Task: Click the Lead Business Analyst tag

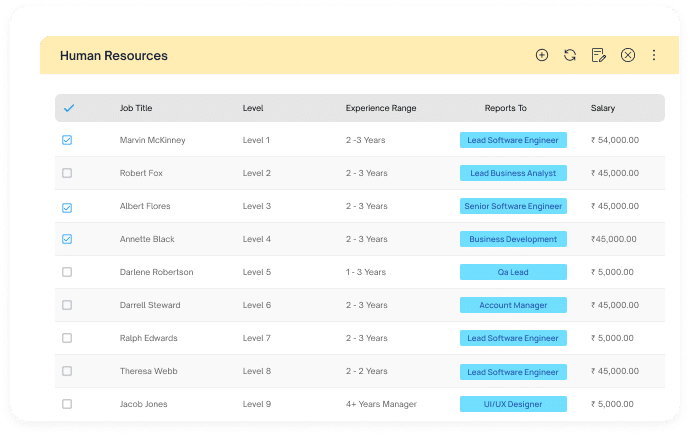Action: 513,173
